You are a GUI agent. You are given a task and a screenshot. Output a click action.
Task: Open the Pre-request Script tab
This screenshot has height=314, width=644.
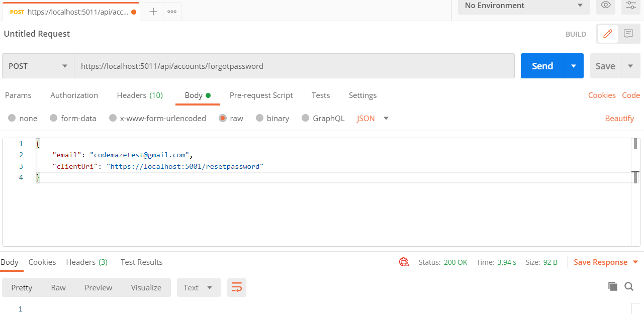coord(261,95)
